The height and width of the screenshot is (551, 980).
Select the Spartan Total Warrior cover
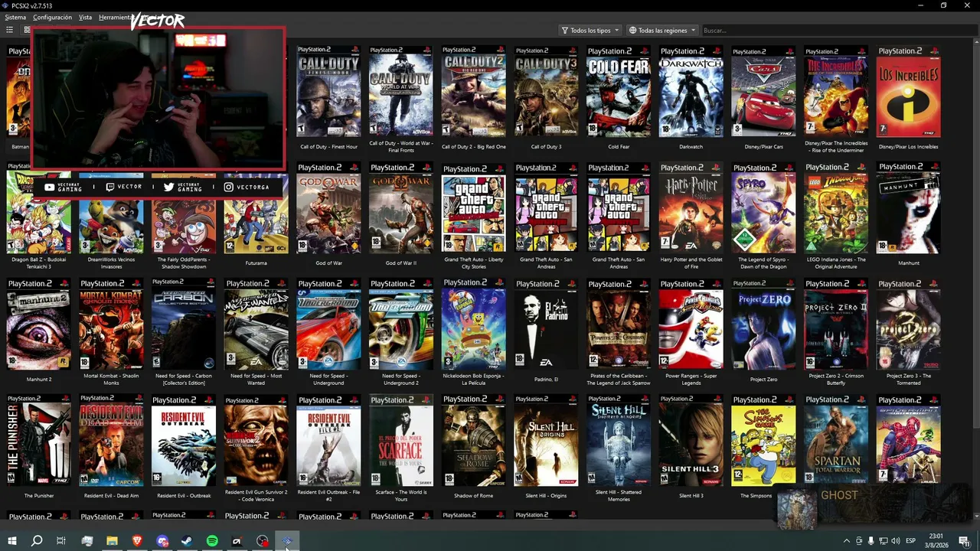coord(836,441)
